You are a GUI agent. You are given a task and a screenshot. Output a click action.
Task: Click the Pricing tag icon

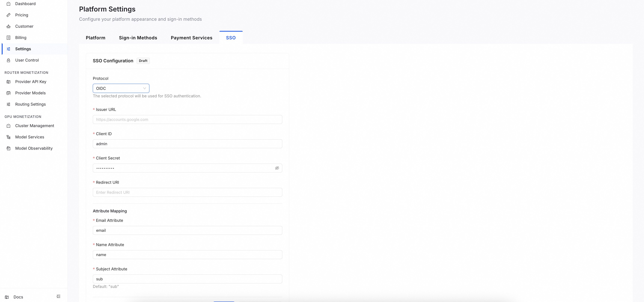[8, 15]
